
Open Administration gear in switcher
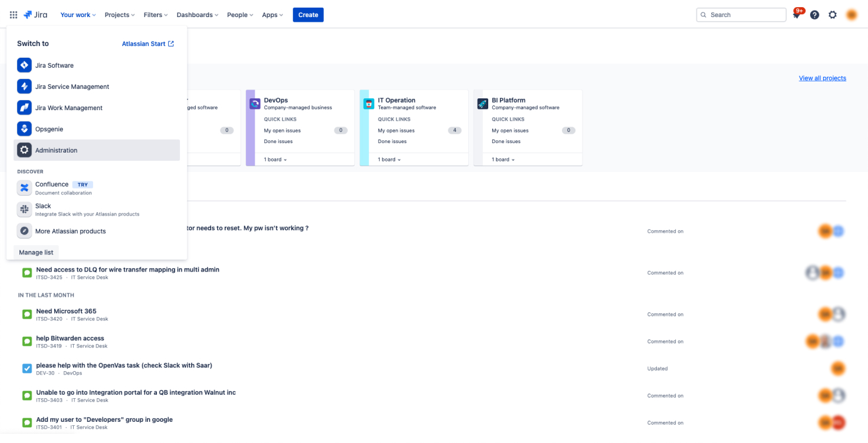(x=24, y=150)
